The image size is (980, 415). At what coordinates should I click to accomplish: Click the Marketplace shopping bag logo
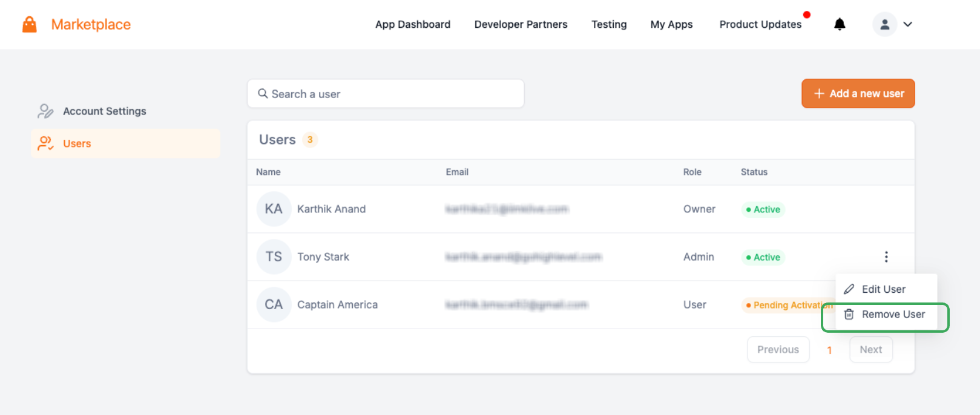coord(29,24)
